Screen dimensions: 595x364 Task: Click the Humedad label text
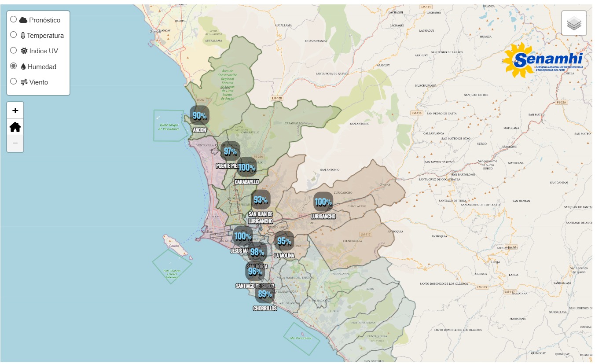click(42, 67)
